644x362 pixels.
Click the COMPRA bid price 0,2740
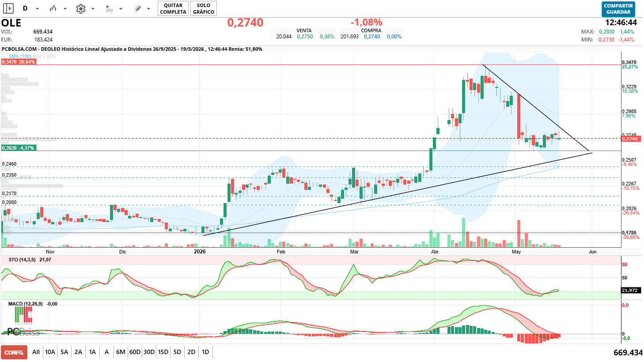372,37
